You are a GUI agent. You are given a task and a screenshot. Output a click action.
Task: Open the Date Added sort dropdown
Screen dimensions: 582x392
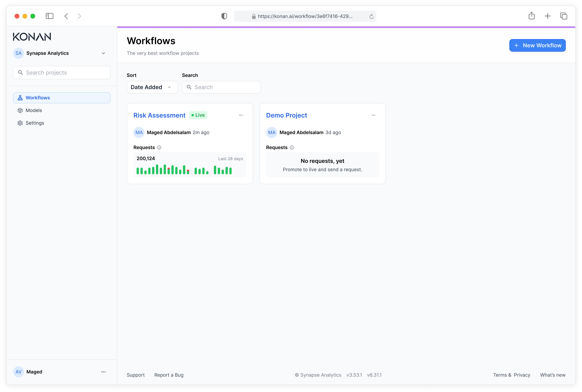(x=152, y=87)
